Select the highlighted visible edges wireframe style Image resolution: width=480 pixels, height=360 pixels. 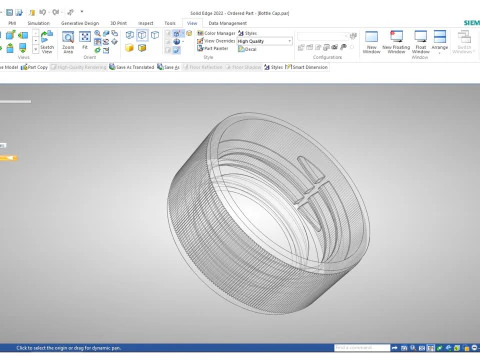click(x=142, y=35)
